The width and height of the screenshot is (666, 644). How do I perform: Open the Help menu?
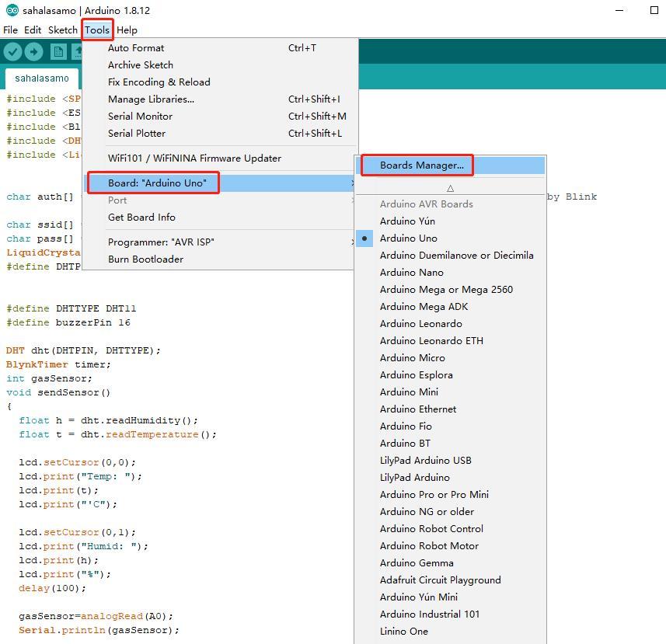(x=127, y=30)
